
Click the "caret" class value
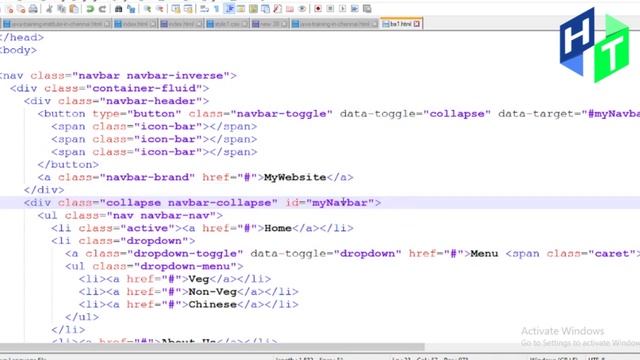(612, 254)
